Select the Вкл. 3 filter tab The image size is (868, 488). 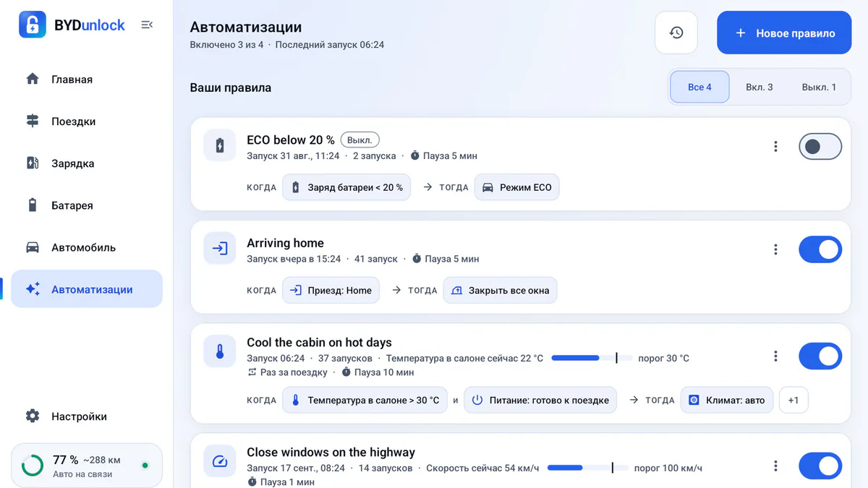759,87
